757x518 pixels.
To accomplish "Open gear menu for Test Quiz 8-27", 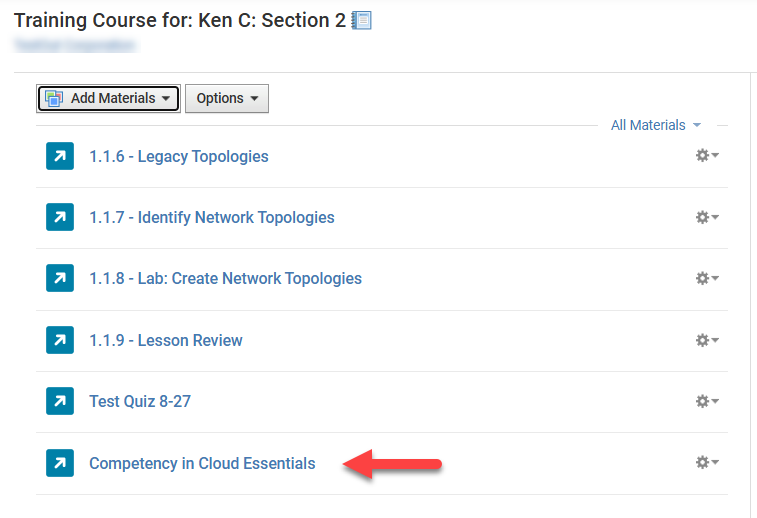I will point(707,401).
